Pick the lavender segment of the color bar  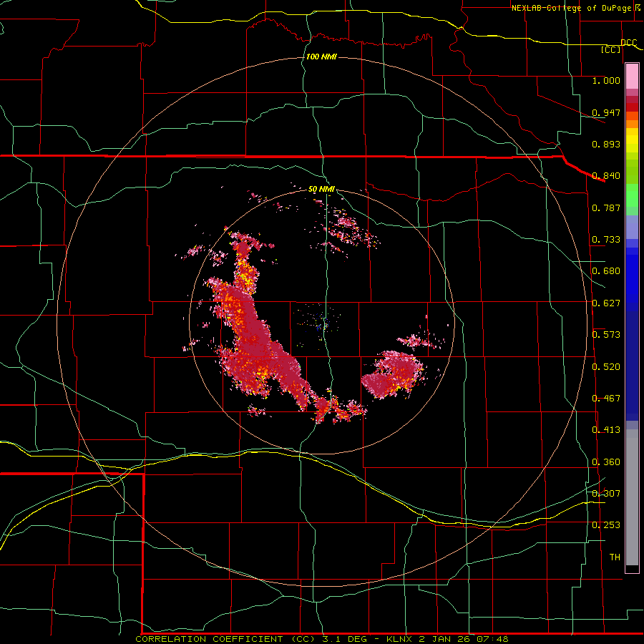point(632,227)
